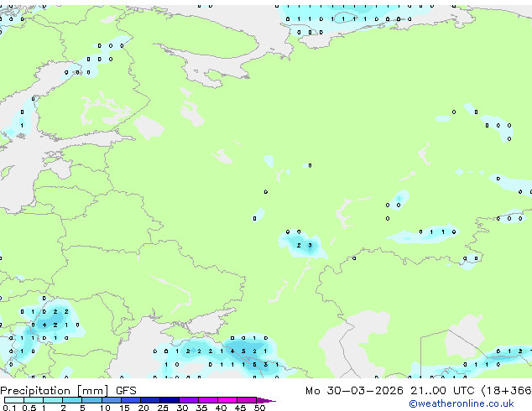Click the 5 to 10 mm legend swatch
532x411 pixels.
point(92,400)
